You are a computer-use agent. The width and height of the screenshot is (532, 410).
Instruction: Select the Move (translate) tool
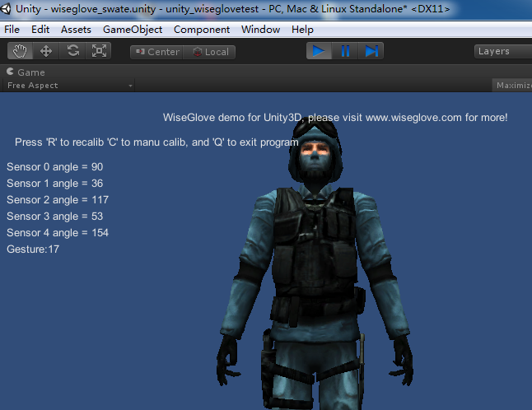click(x=46, y=51)
